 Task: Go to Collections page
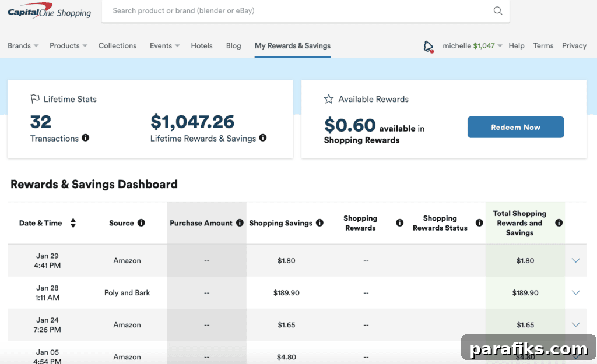[117, 45]
